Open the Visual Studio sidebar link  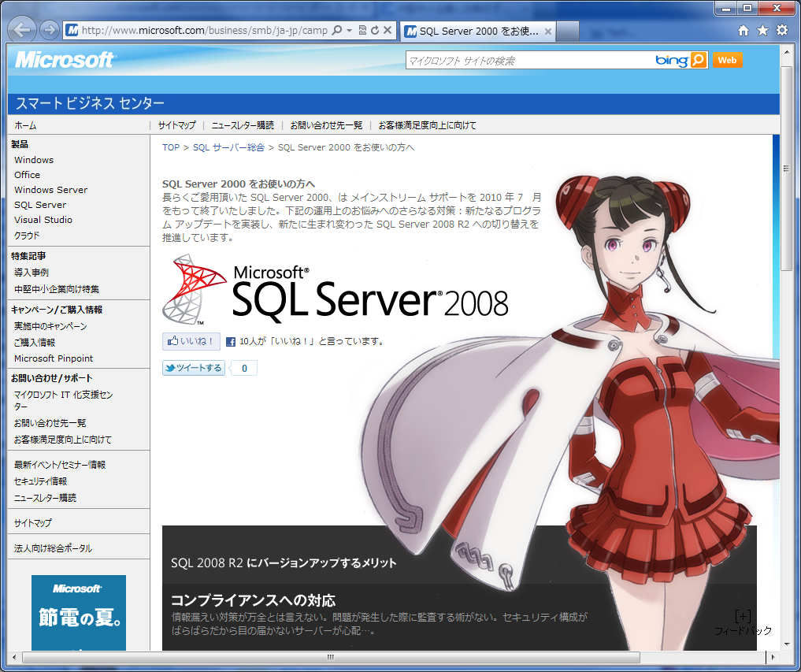43,220
